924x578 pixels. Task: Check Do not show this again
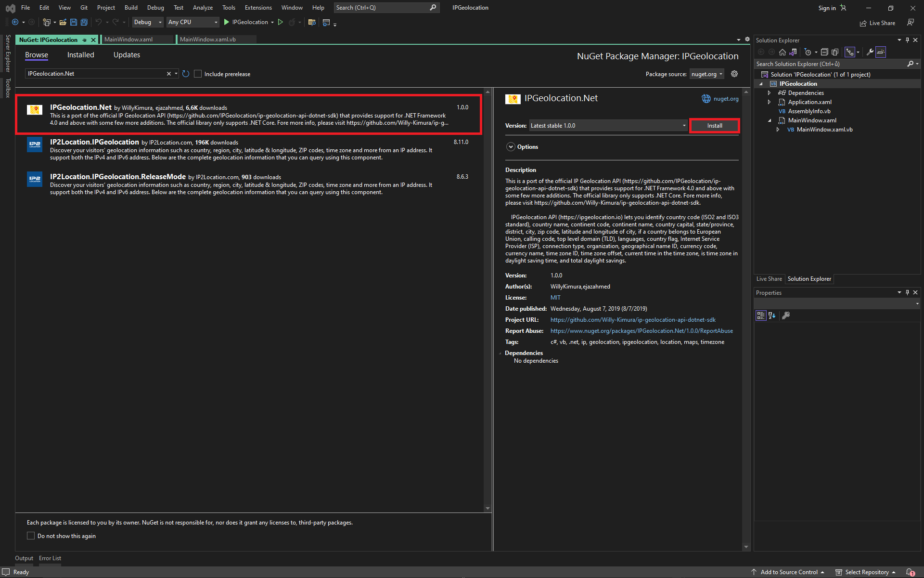(x=31, y=536)
